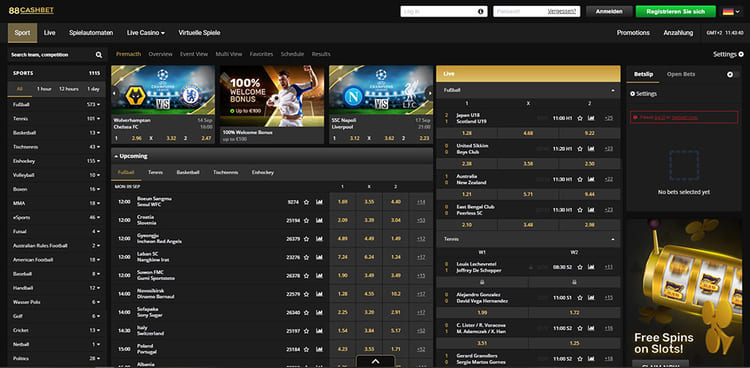The image size is (750, 368).
Task: Open 100% Welcome Bonus banner
Action: [272, 104]
